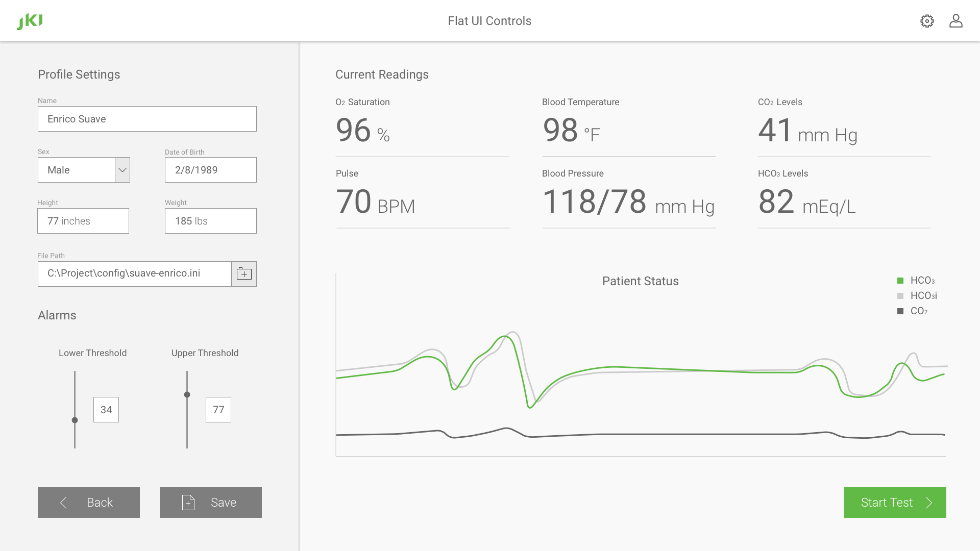980x551 pixels.
Task: Open the settings gear icon
Action: pos(927,20)
